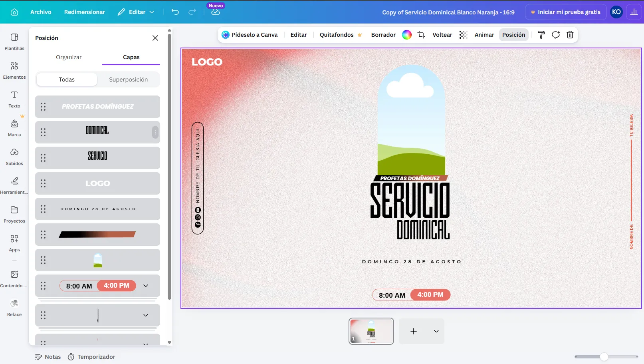This screenshot has height=364, width=644.
Task: Select the Todas layers filter
Action: (67, 80)
